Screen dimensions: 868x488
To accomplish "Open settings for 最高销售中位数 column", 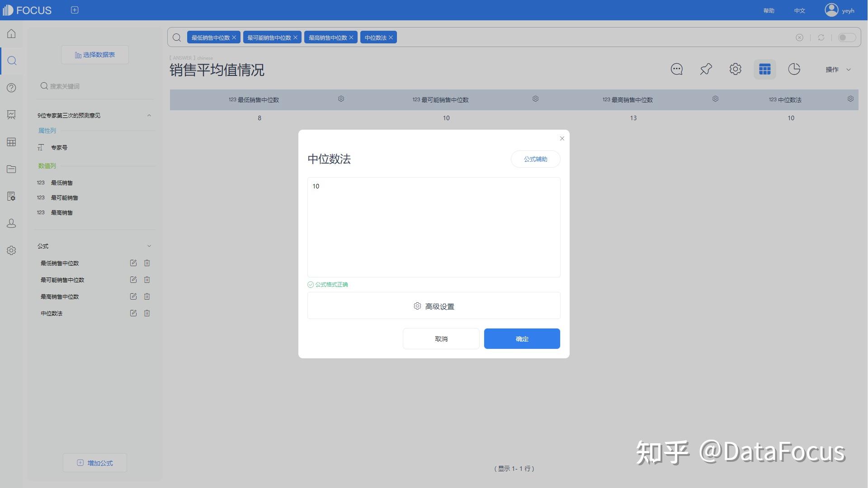I will coord(715,99).
